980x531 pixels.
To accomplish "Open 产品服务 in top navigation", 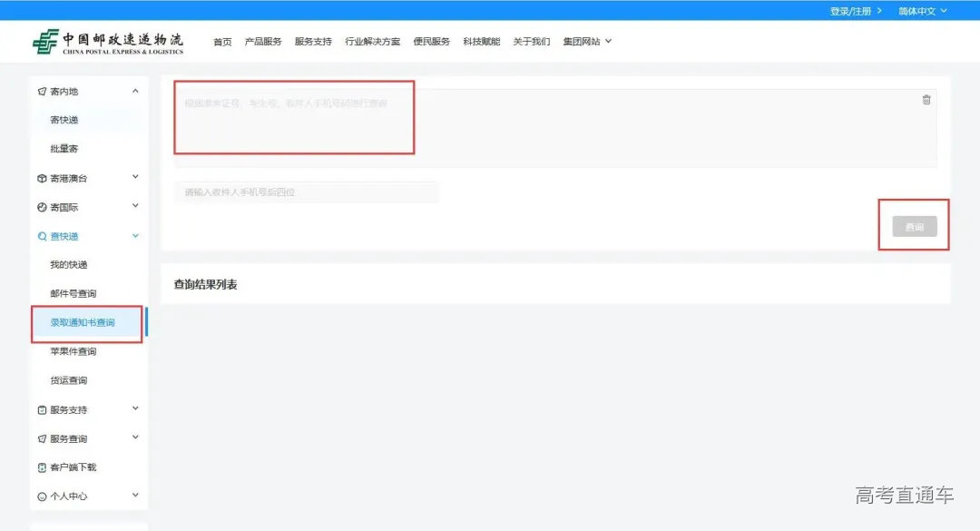I will pos(263,42).
